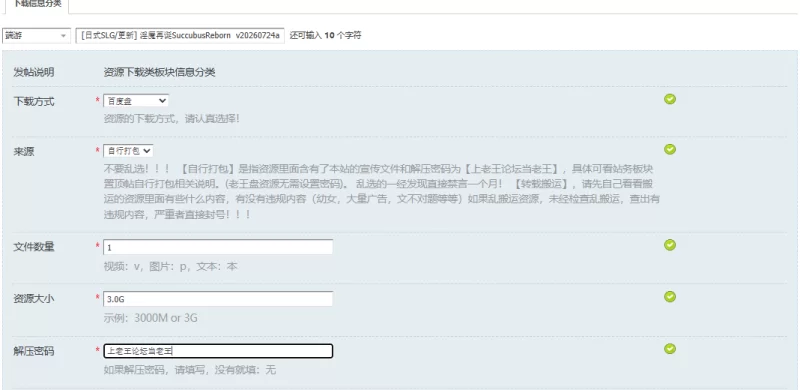The height and width of the screenshot is (390, 800).
Task: Click the 资源大小 input field
Action: [x=218, y=299]
